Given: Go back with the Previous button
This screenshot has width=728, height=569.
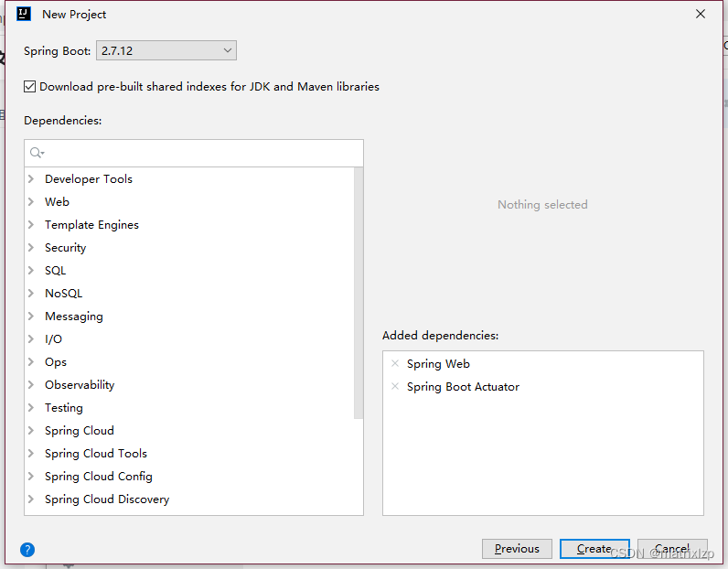Looking at the screenshot, I should pyautogui.click(x=517, y=549).
